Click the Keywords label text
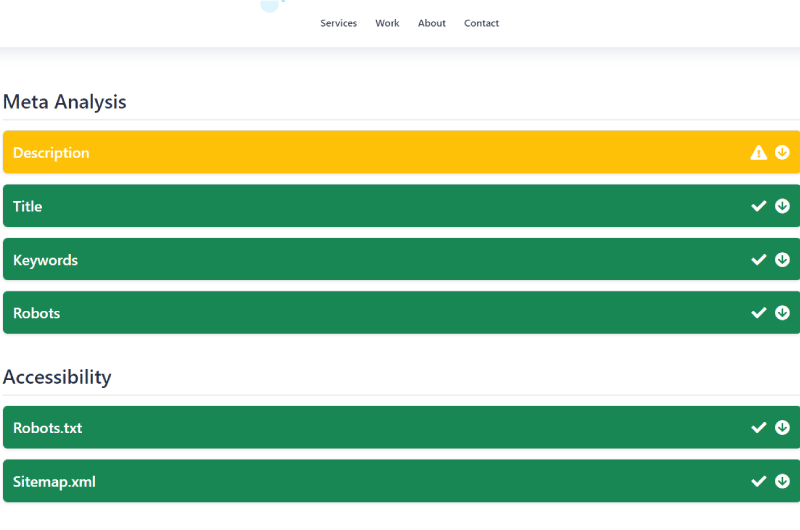The image size is (800, 530). [x=45, y=260]
